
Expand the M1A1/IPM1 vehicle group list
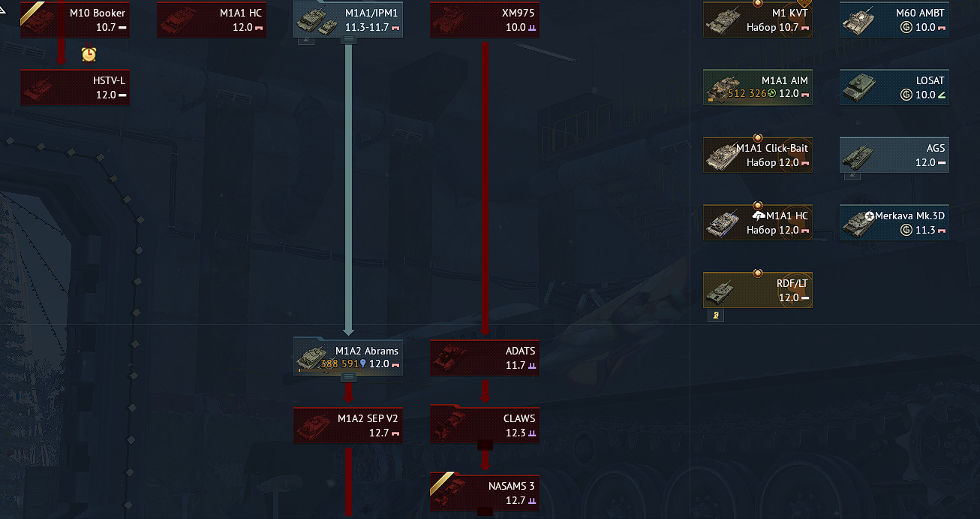348,40
